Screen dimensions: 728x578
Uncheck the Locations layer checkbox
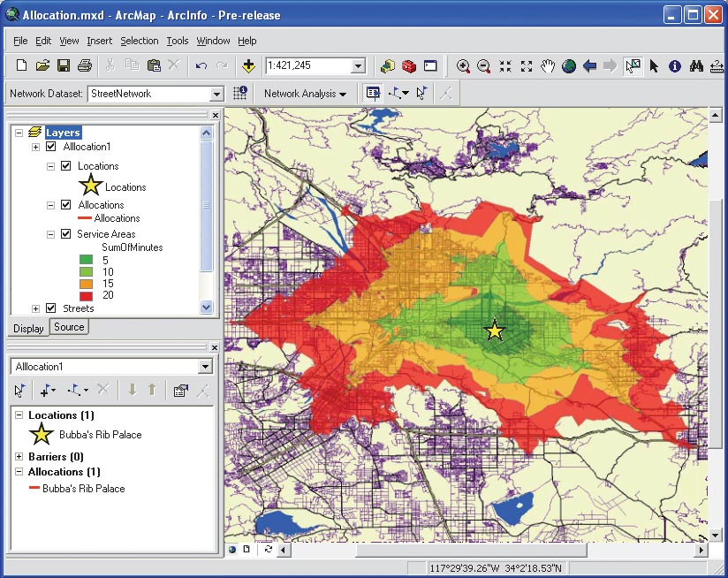tap(66, 166)
